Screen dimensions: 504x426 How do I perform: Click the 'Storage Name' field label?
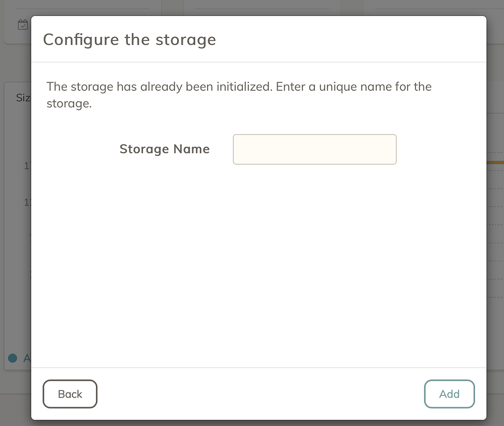pyautogui.click(x=165, y=149)
